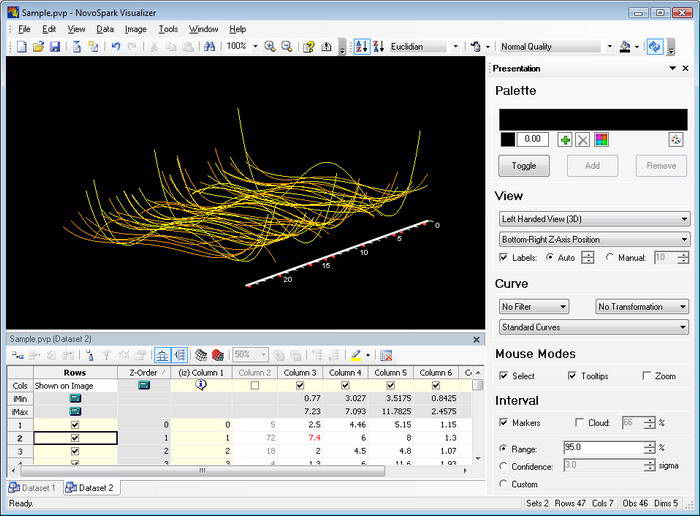Click the info icon under (iz) Column 1
Viewport: 700px width, 516px height.
click(x=201, y=384)
